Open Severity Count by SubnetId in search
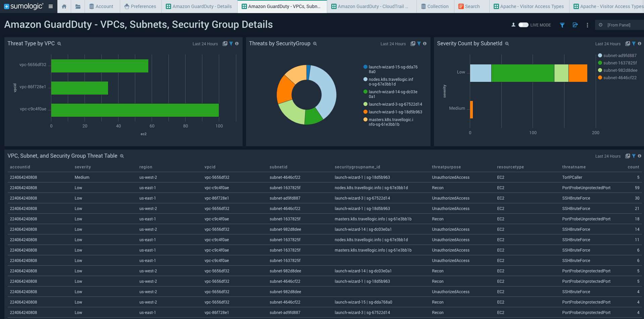The height and width of the screenshot is (319, 644). [628, 44]
